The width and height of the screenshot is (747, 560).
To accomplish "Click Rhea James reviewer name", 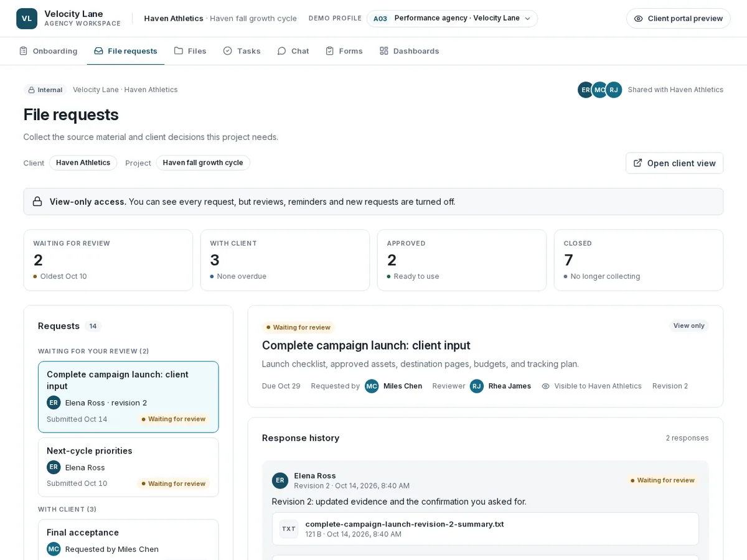I will tap(510, 386).
